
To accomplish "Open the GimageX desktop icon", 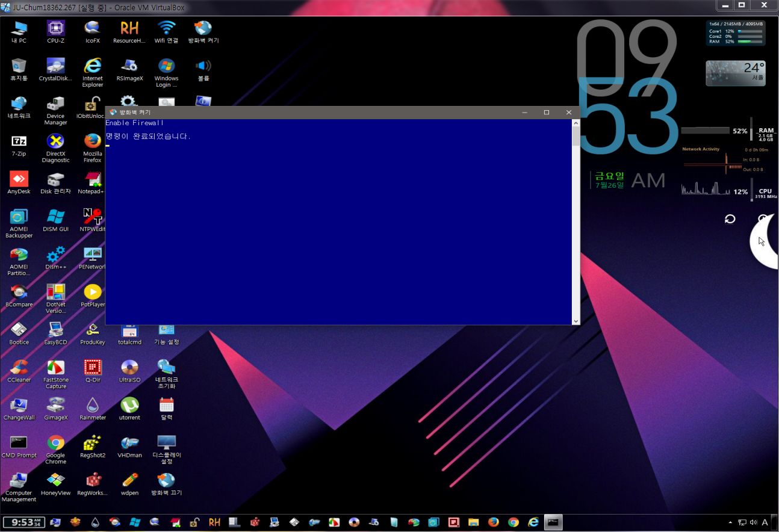I will (x=55, y=409).
